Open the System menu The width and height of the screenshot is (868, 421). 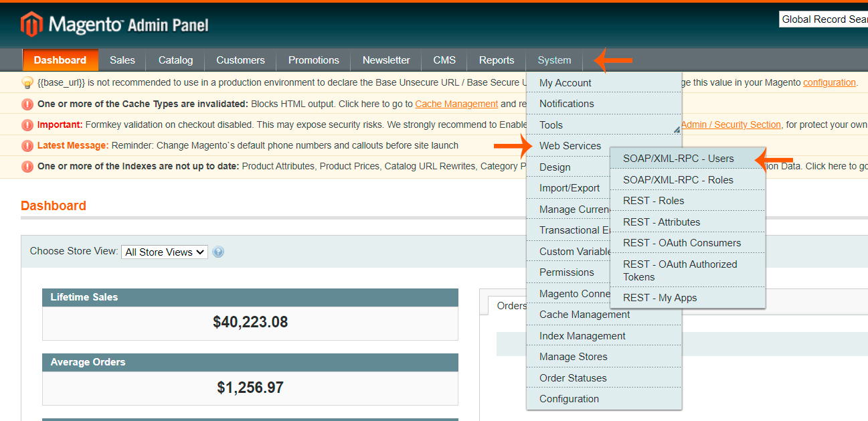pos(554,60)
